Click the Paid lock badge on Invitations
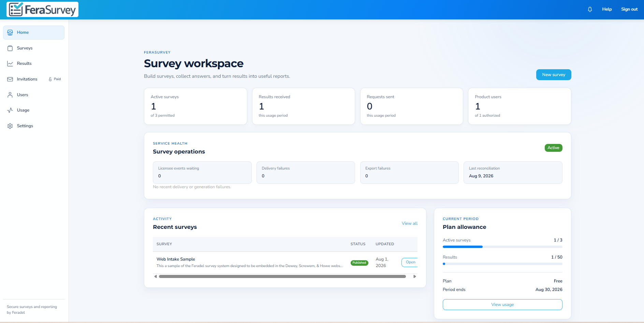The width and height of the screenshot is (644, 323). [55, 79]
